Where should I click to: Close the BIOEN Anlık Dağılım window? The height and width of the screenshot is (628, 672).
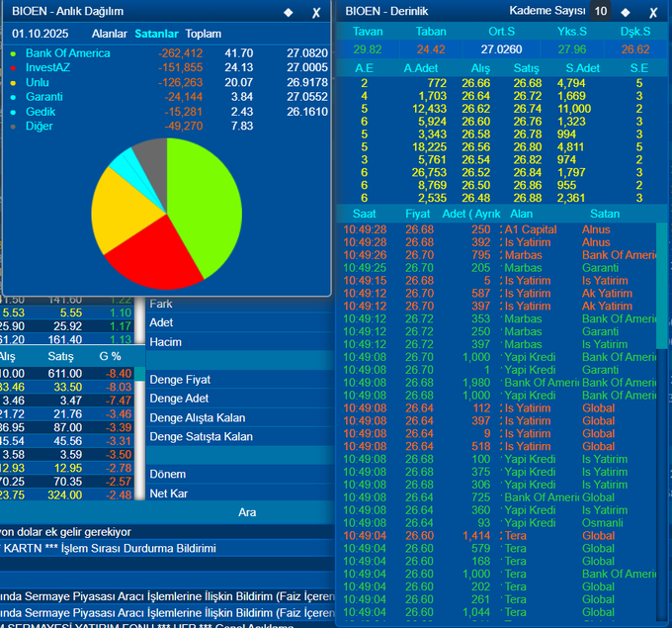(316, 13)
